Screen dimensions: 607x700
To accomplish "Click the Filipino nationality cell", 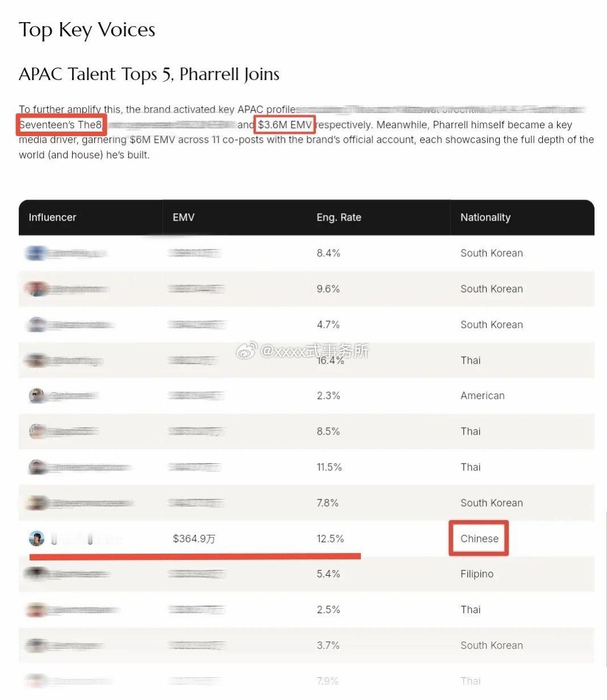I will click(477, 574).
